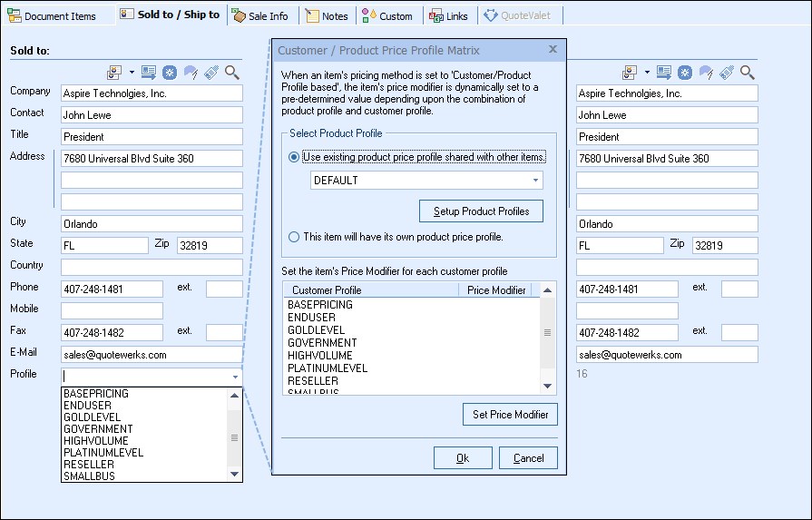Open the DEFAULT product profile dropdown
The width and height of the screenshot is (812, 520).
[536, 181]
